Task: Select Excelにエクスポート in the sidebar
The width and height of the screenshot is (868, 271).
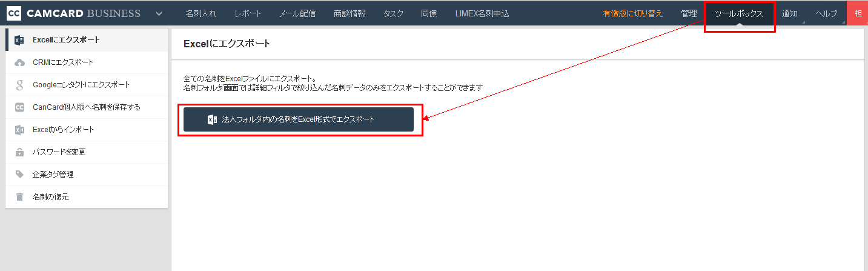Action: (x=87, y=40)
